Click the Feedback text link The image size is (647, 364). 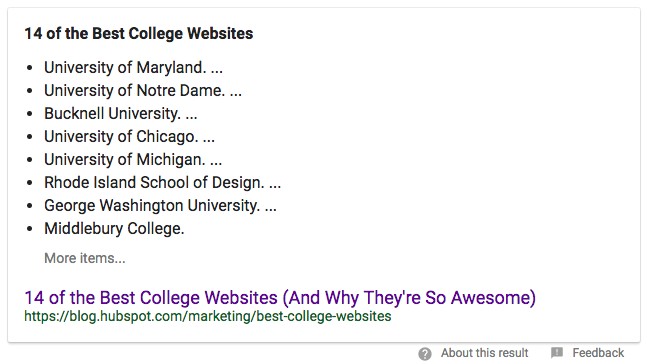pyautogui.click(x=598, y=353)
